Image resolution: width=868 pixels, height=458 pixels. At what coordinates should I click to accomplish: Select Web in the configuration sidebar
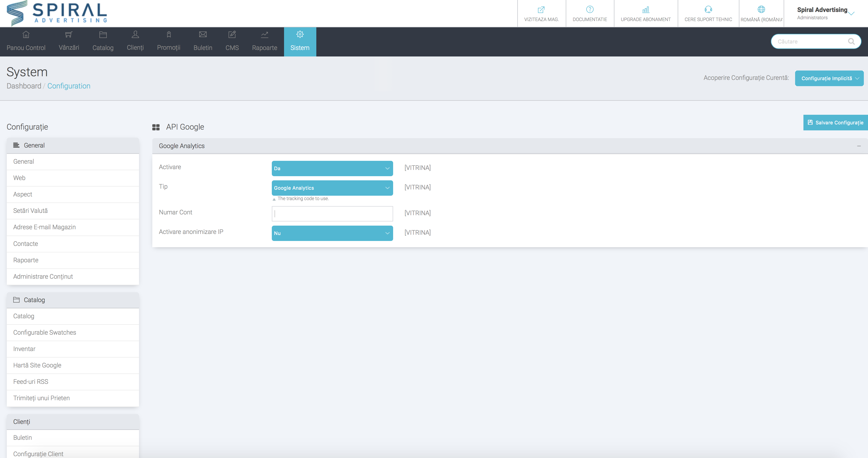pyautogui.click(x=73, y=178)
